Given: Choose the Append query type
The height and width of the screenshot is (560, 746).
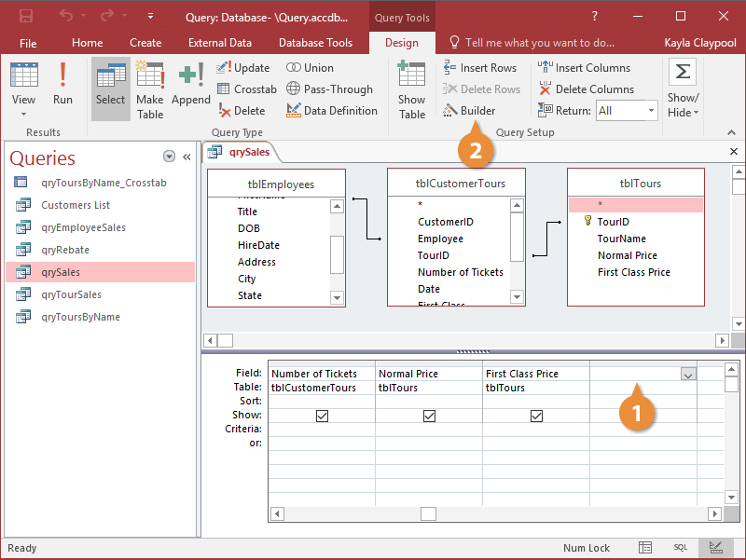Looking at the screenshot, I should 191,83.
